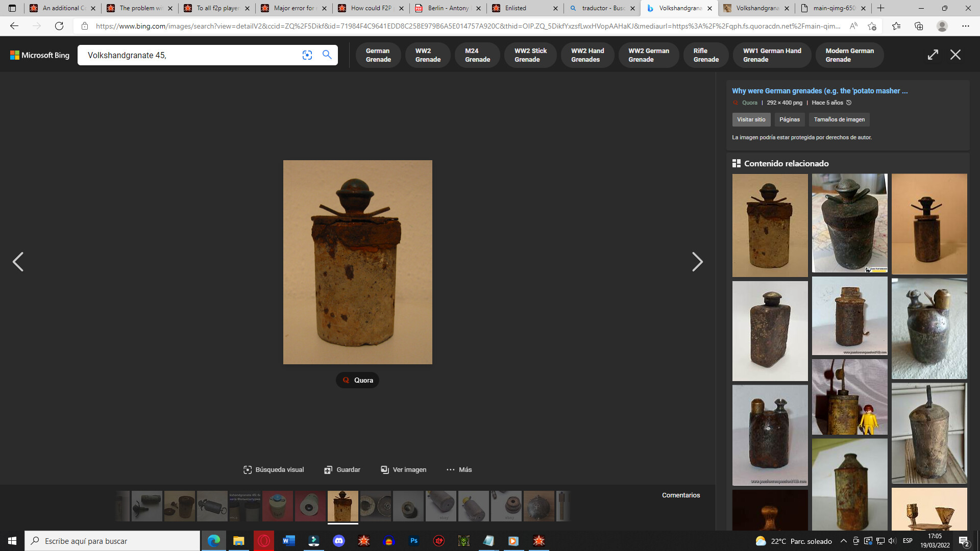This screenshot has width=980, height=551.
Task: Click Visitar sitio button
Action: point(751,119)
